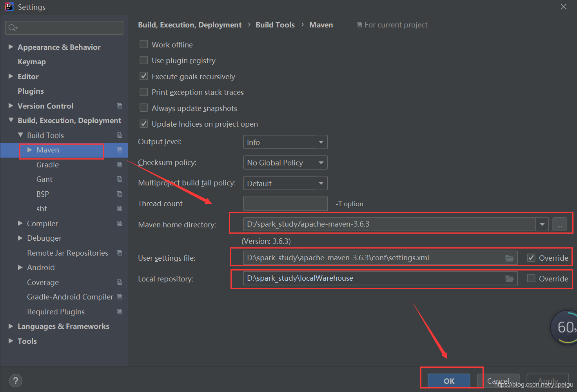
Task: Close the Settings dialog
Action: pos(564,7)
